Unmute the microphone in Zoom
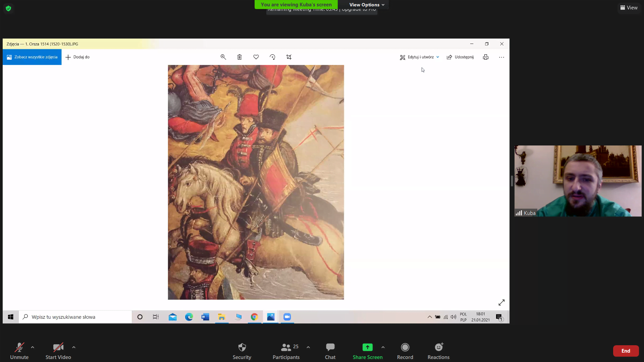This screenshot has height=362, width=644. [19, 351]
